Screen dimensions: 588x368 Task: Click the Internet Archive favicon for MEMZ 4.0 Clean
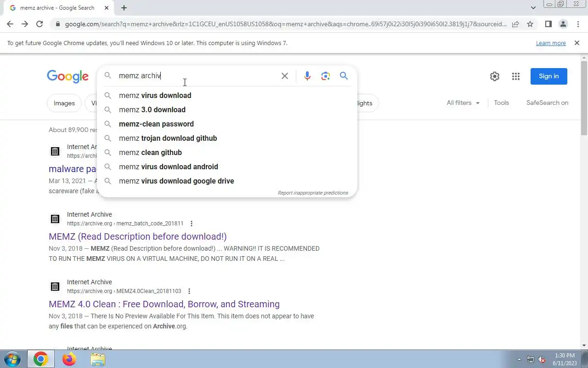tap(55, 287)
